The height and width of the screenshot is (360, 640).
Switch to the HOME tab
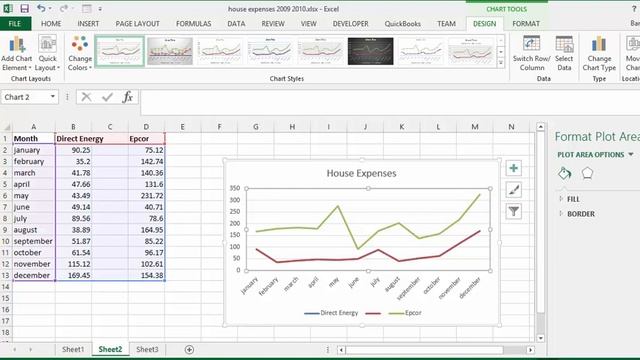pyautogui.click(x=51, y=24)
